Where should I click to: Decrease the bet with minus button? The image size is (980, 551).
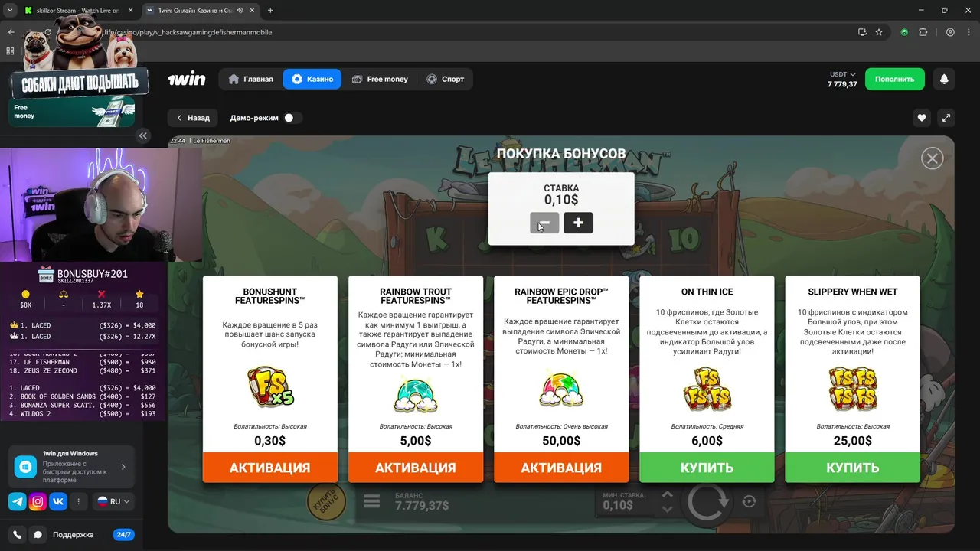click(544, 223)
